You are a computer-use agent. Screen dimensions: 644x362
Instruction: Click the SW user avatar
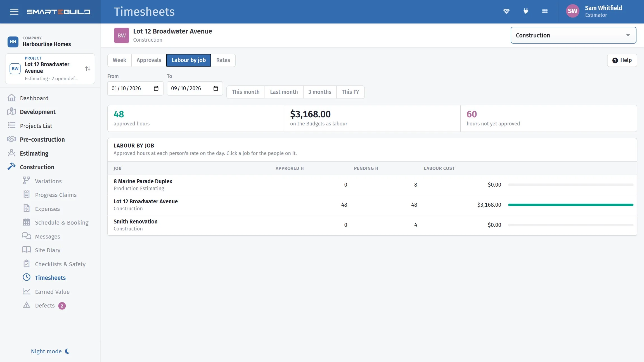572,11
